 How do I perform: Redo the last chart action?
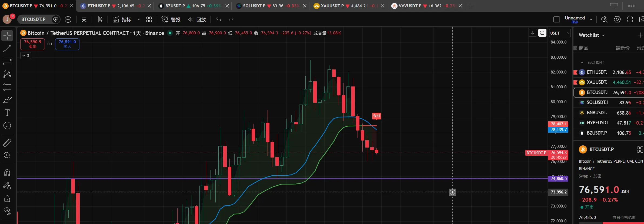[231, 19]
